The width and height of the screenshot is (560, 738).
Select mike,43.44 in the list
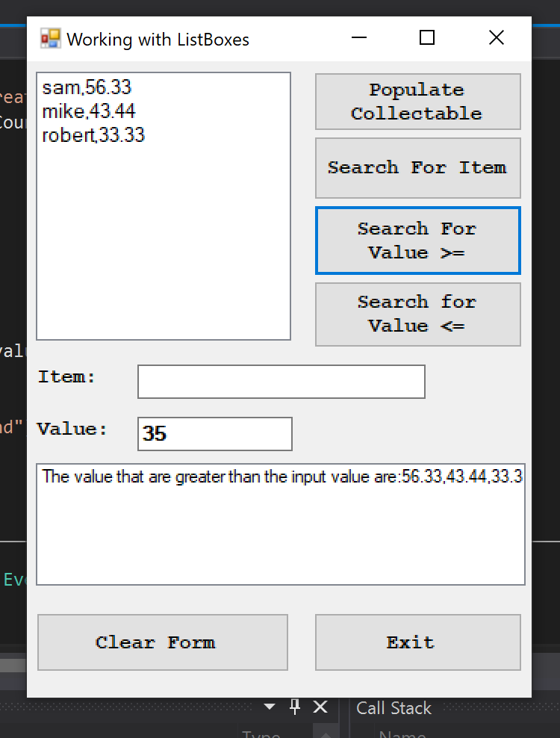87,111
